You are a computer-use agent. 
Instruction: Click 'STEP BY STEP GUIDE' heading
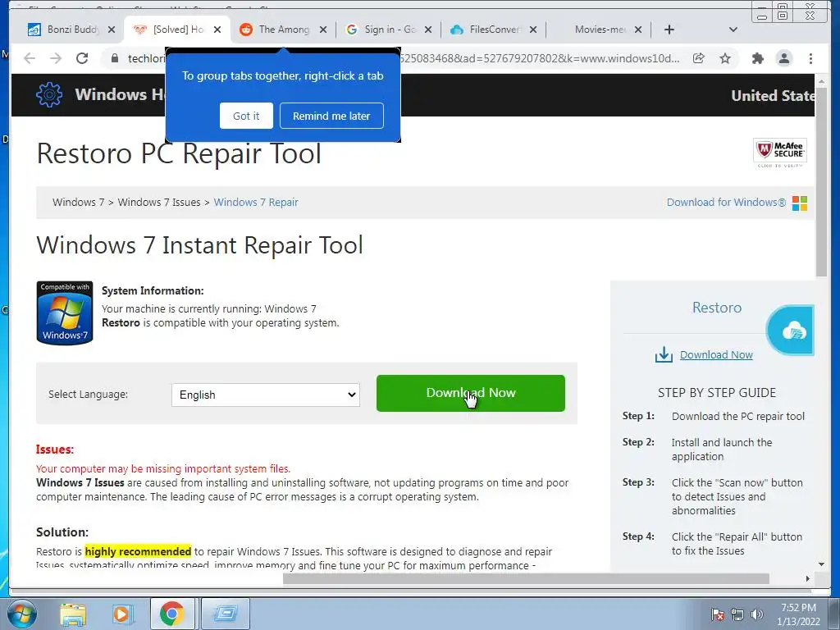coord(717,393)
